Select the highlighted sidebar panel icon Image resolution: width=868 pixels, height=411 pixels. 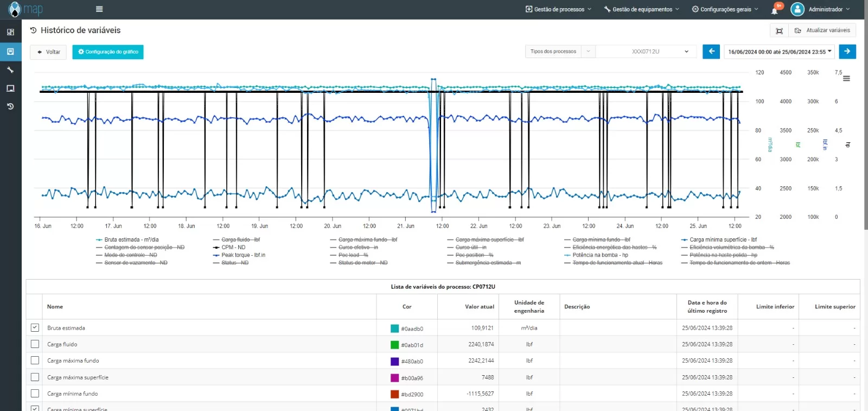pyautogui.click(x=10, y=52)
